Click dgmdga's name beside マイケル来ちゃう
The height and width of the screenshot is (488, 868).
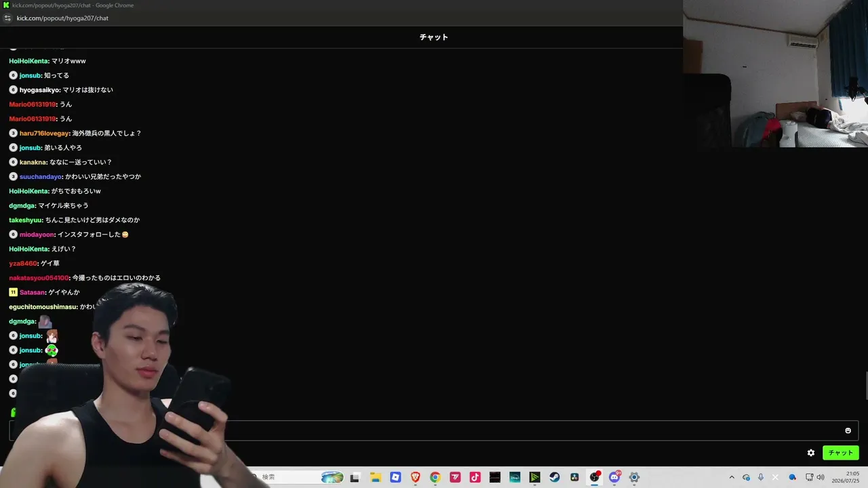[22, 206]
